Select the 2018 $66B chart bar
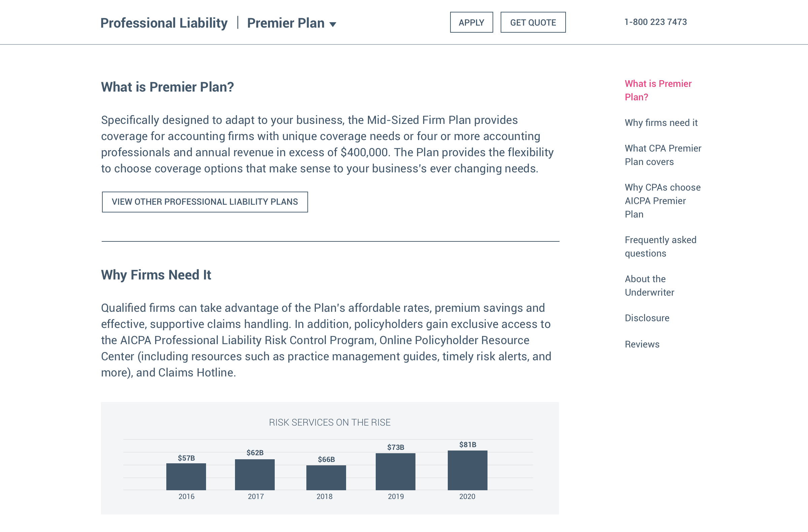The width and height of the screenshot is (808, 532). (x=326, y=478)
